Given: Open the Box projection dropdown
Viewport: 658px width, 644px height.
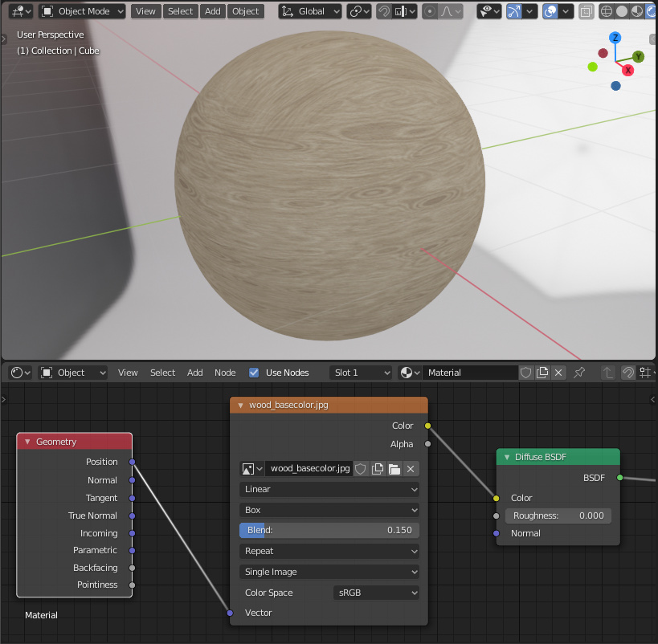Looking at the screenshot, I should tap(329, 510).
